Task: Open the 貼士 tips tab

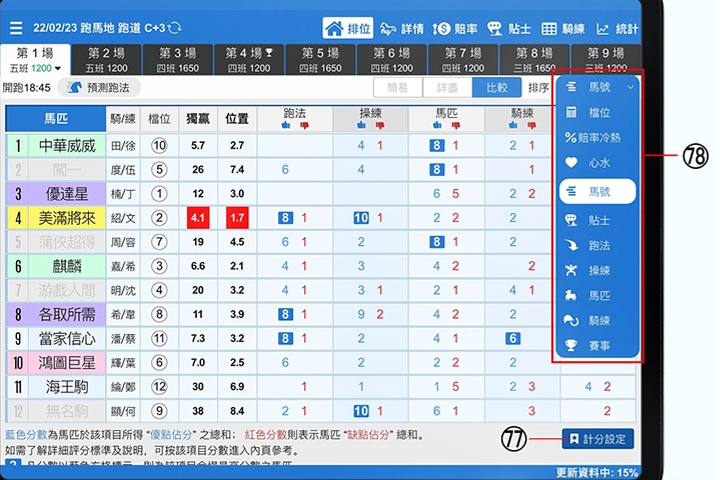Action: click(509, 29)
